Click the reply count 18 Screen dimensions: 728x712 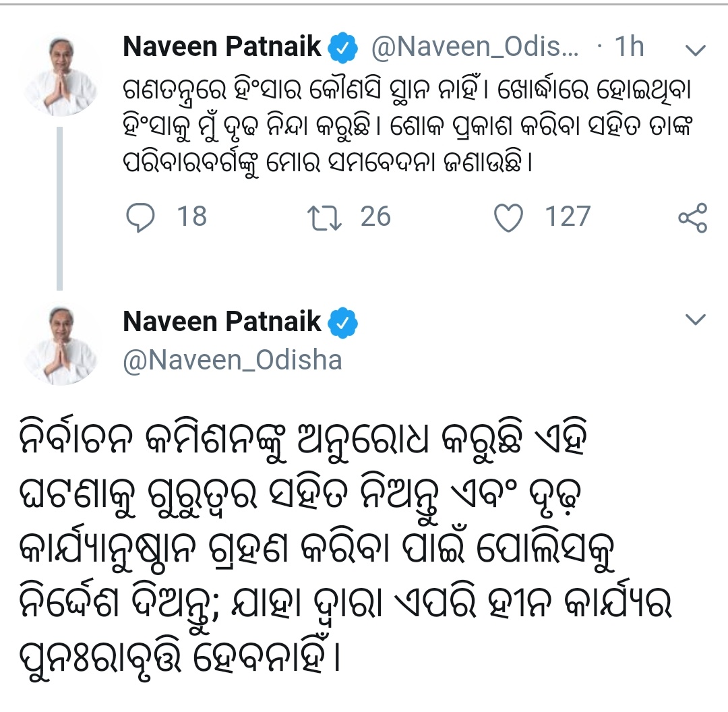point(191,217)
